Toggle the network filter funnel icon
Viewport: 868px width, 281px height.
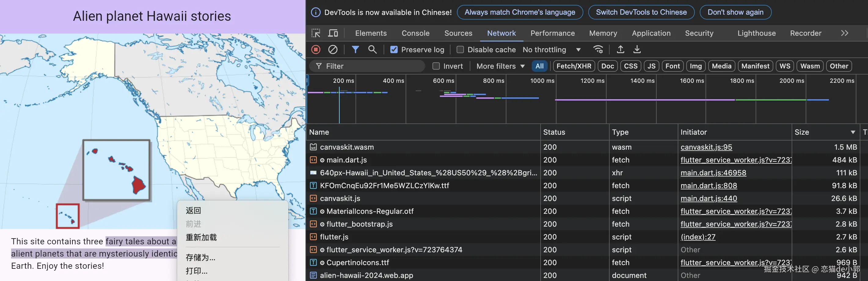[x=355, y=49]
